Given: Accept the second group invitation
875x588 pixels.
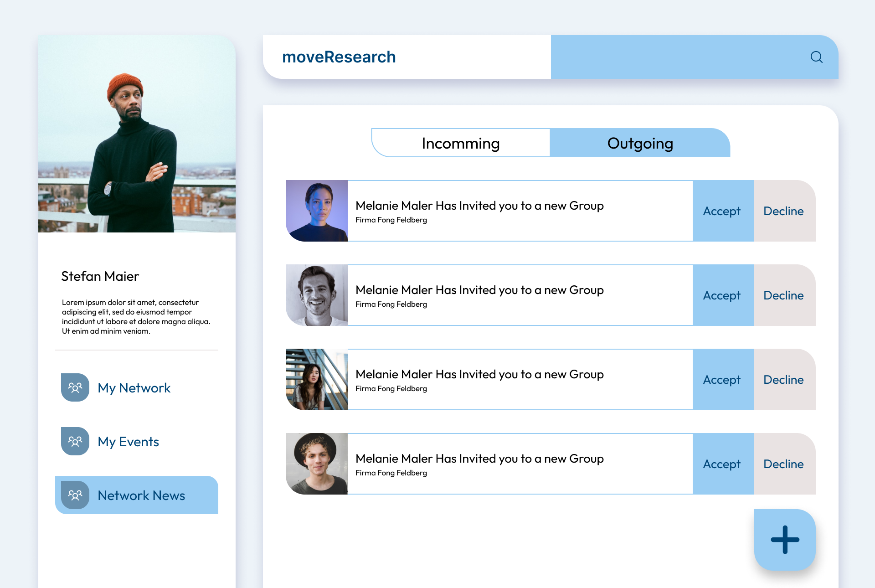Looking at the screenshot, I should click(723, 295).
